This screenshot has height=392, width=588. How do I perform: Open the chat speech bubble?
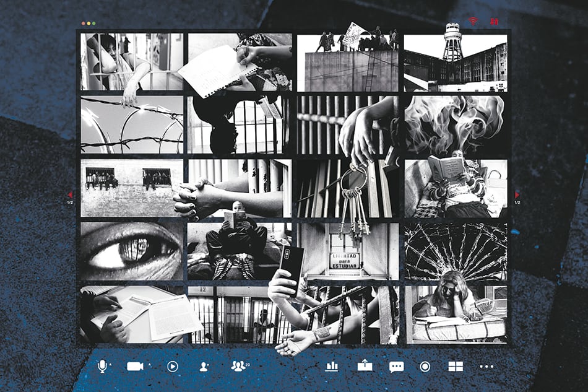[x=396, y=366]
